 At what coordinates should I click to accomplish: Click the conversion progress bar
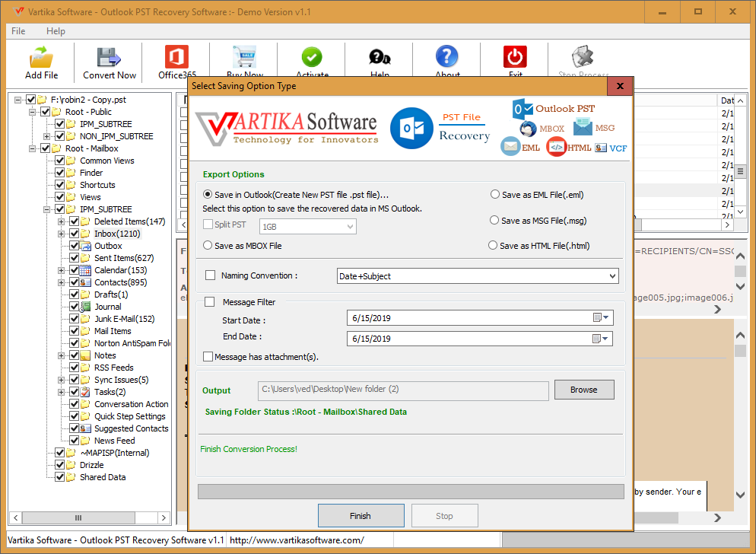click(x=411, y=492)
